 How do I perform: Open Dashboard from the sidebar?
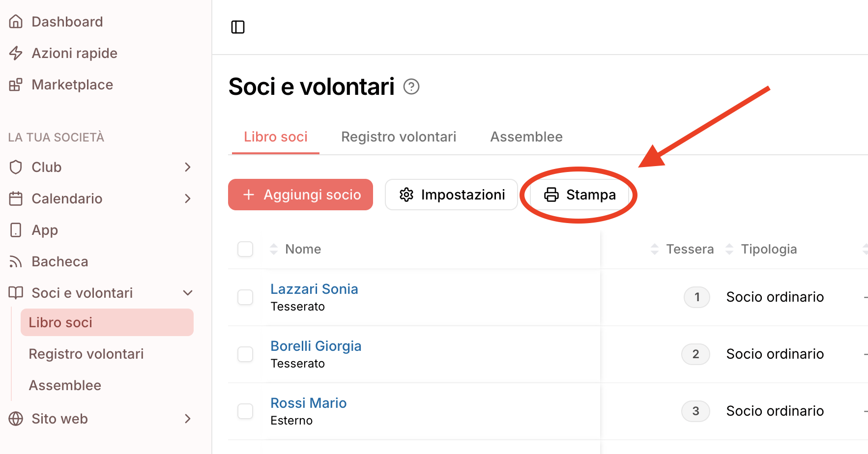tap(67, 22)
